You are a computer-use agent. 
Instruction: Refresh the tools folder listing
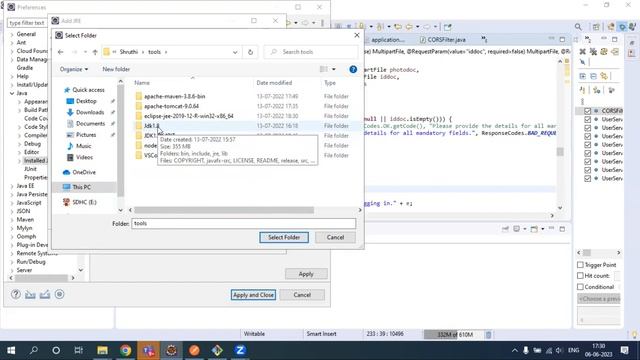pos(251,52)
